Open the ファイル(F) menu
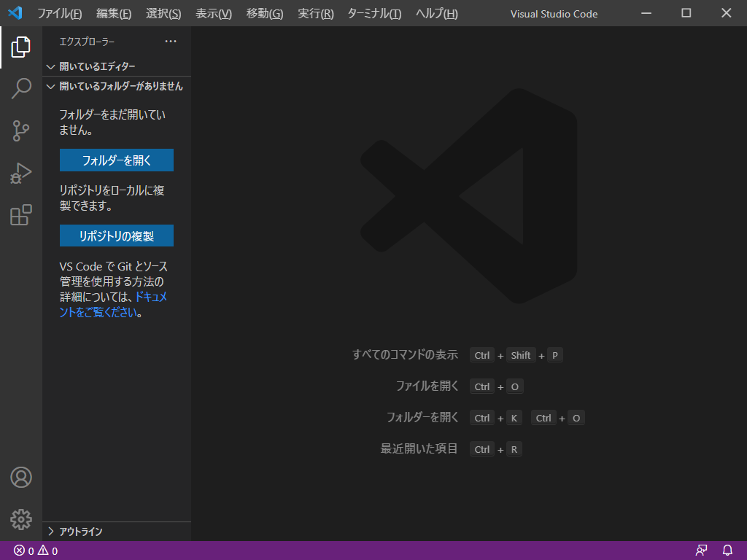Screen dimensions: 747x560 (x=60, y=13)
